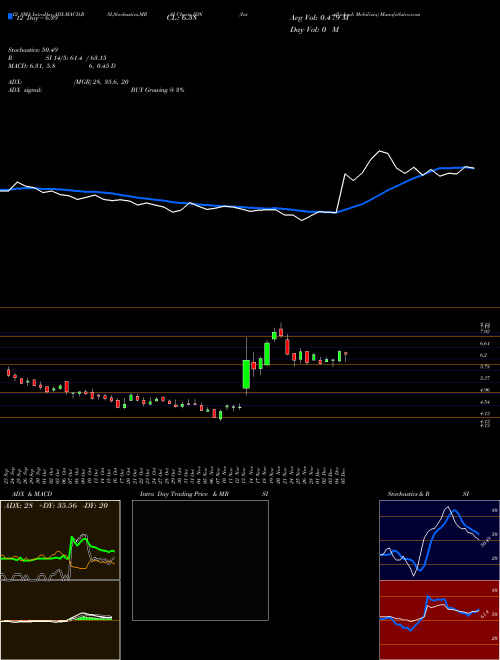Screen dimensions: 500x660
Task: Open the red RSI mini chart
Action: (439, 620)
